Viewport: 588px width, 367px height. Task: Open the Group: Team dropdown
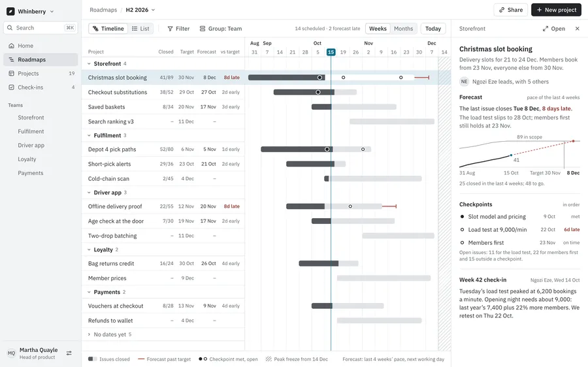[221, 29]
